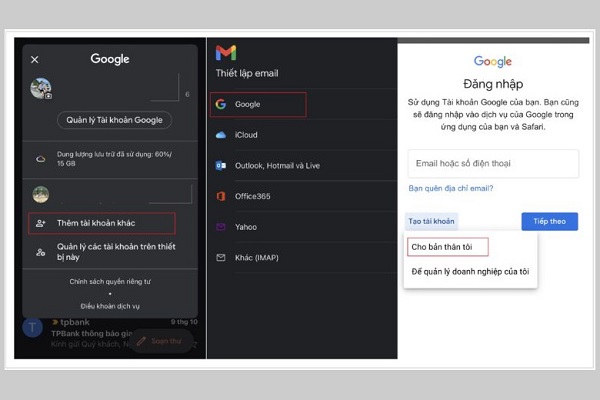Viewport: 600px width, 400px height.
Task: Click the Email hoặc số điện thoại field
Action: 493,164
